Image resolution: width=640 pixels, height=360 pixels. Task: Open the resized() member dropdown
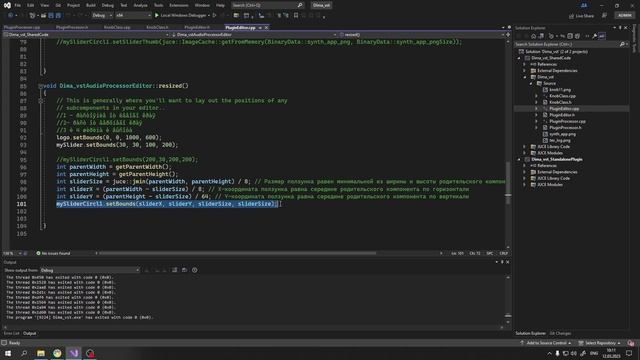(422, 35)
